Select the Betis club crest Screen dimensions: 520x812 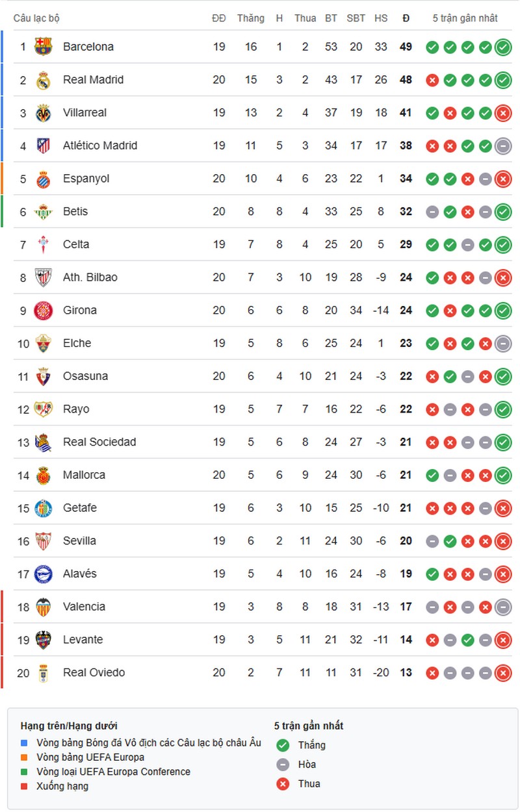(x=43, y=211)
